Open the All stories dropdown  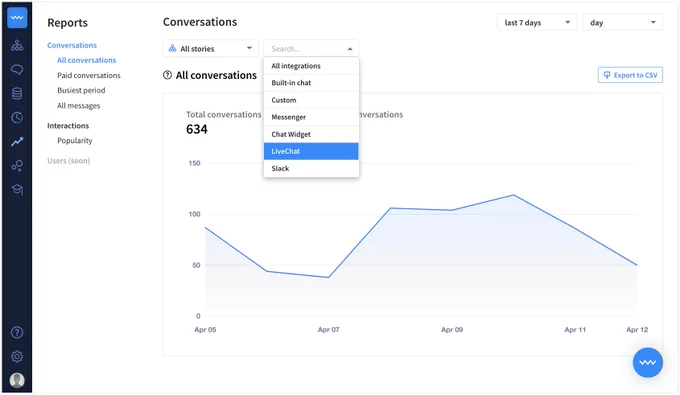coord(211,49)
